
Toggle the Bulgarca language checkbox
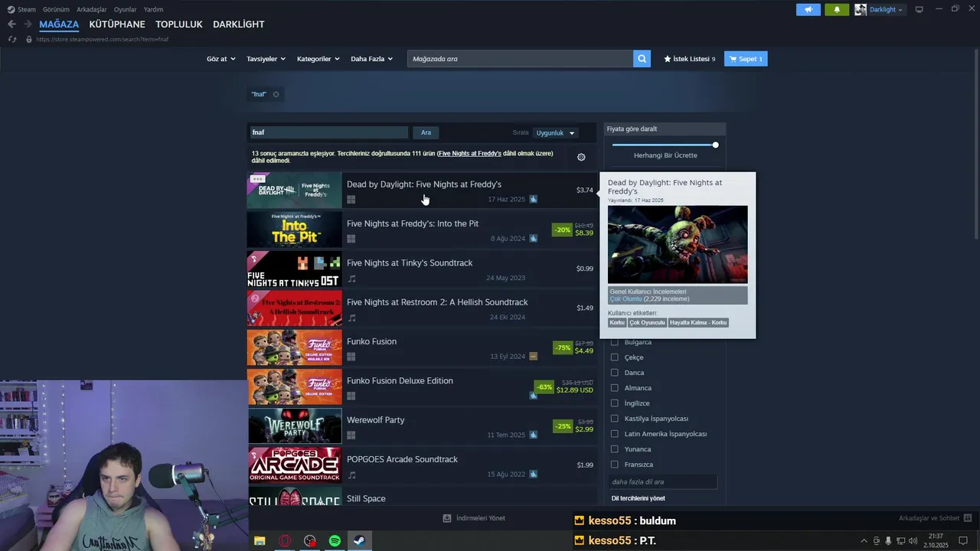pyautogui.click(x=614, y=342)
